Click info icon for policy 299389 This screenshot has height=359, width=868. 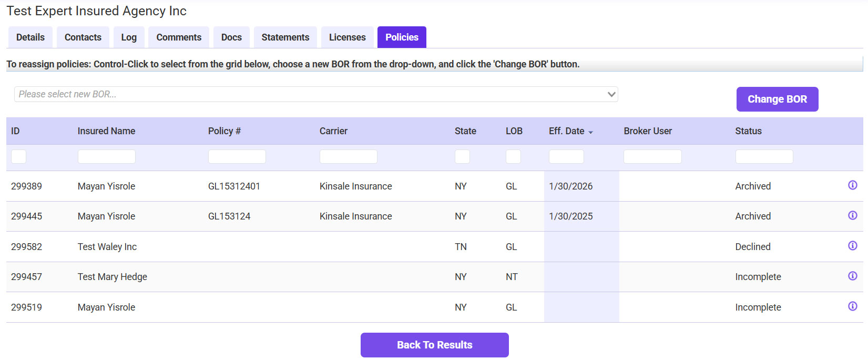pos(852,185)
